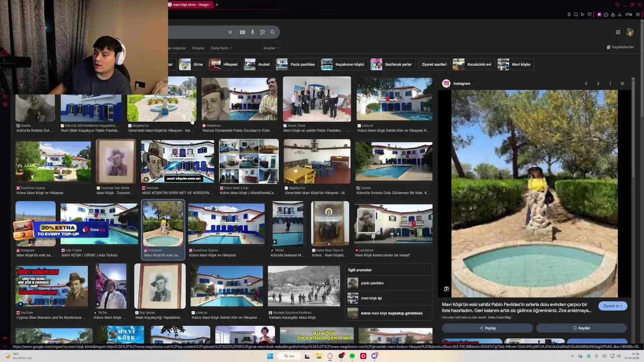
Task: Click browser heart bookmark icon
Action: point(589,15)
